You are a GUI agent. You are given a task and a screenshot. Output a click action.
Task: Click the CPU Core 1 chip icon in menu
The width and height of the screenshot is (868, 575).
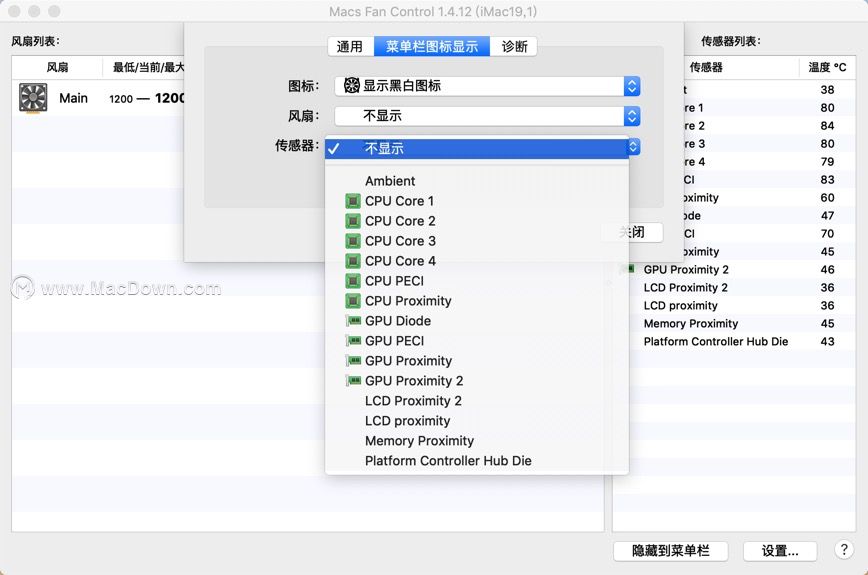(x=353, y=201)
